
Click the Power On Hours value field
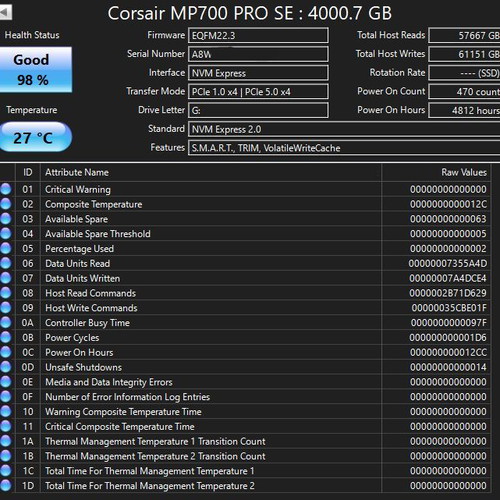[x=464, y=110]
